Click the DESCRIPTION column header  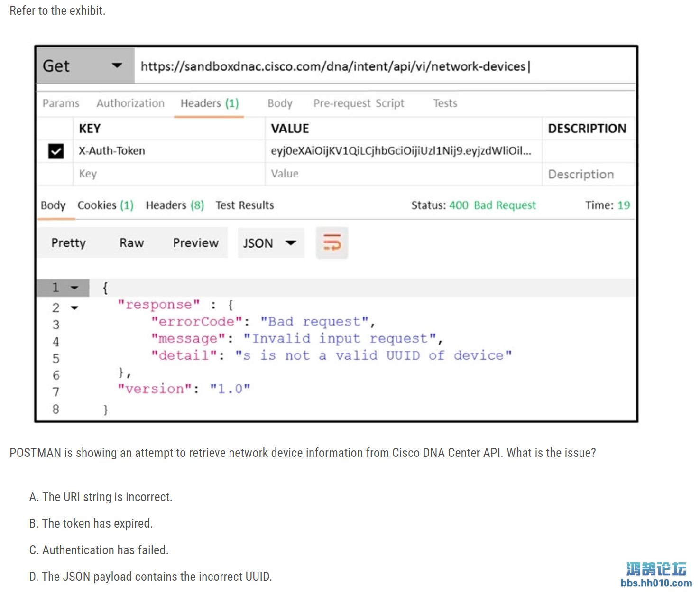click(x=587, y=129)
